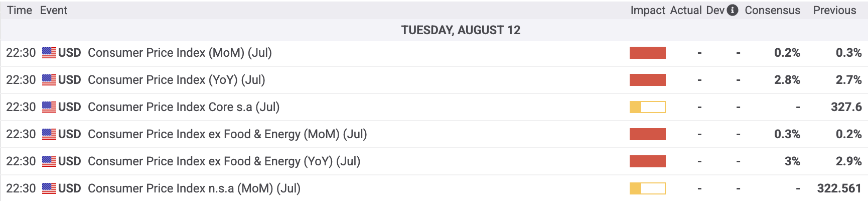
Task: Click yellow impact bar for CPI Core s.a
Action: tap(648, 107)
